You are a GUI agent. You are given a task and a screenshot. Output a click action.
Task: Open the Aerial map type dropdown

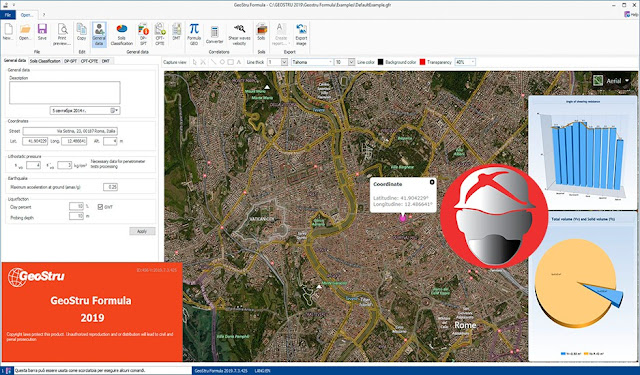627,81
